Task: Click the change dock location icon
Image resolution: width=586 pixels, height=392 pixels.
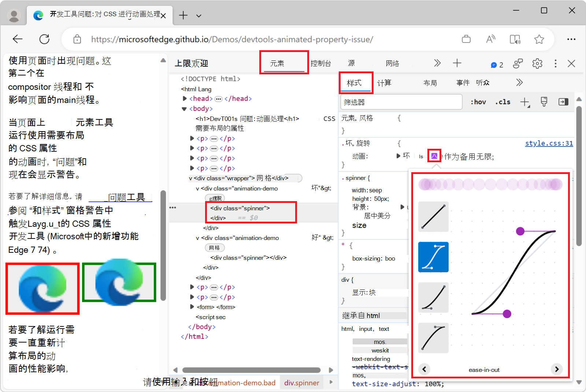Action: [x=563, y=102]
